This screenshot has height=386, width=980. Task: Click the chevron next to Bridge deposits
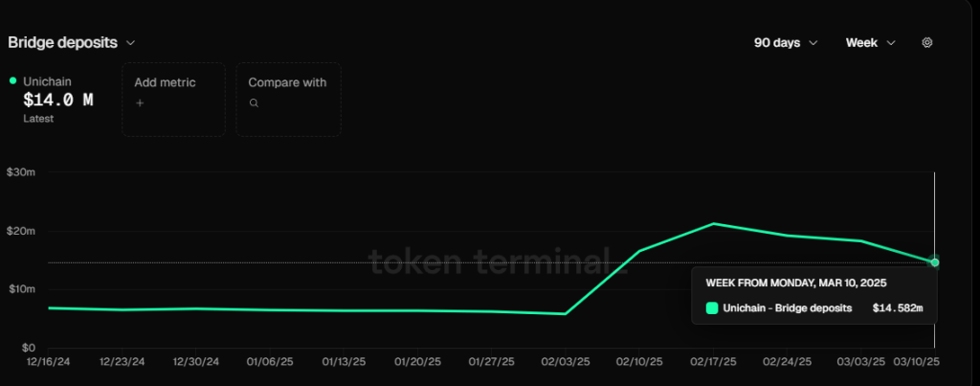(130, 43)
